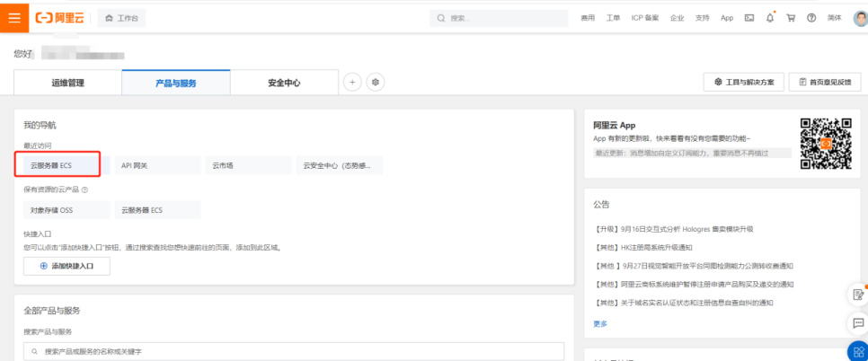
Task: Open the shopping cart icon
Action: [791, 18]
